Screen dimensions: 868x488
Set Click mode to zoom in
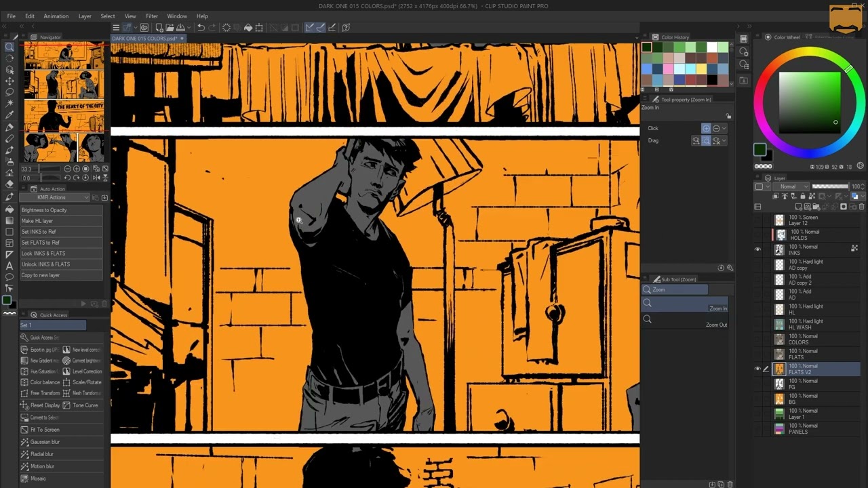(x=707, y=128)
